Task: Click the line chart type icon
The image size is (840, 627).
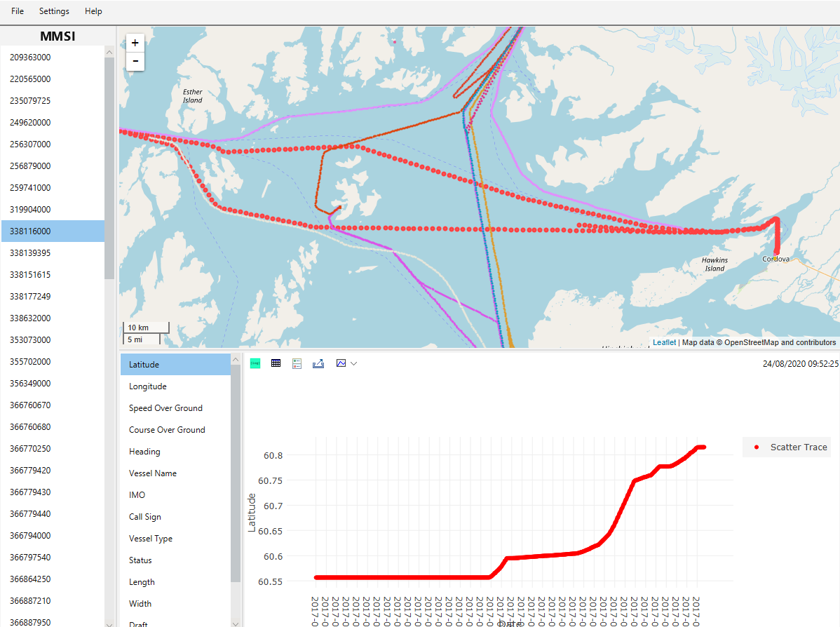Action: click(x=341, y=363)
